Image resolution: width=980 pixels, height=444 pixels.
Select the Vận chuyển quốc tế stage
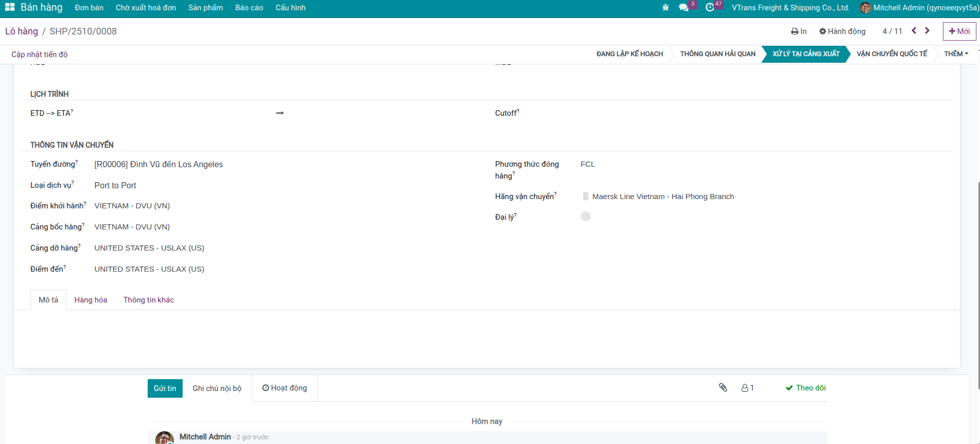(892, 54)
